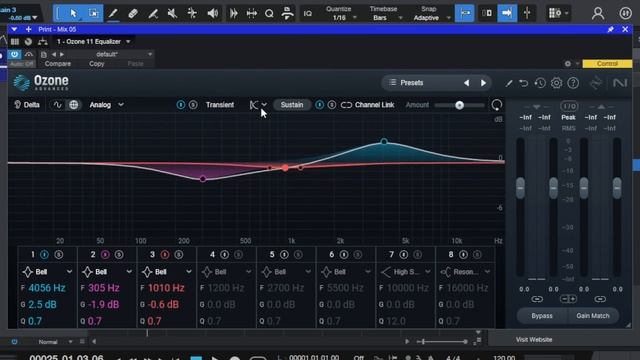Screen dimensions: 640x360
Task: Click the 4056 Hz EQ node on curve
Action: tap(384, 142)
